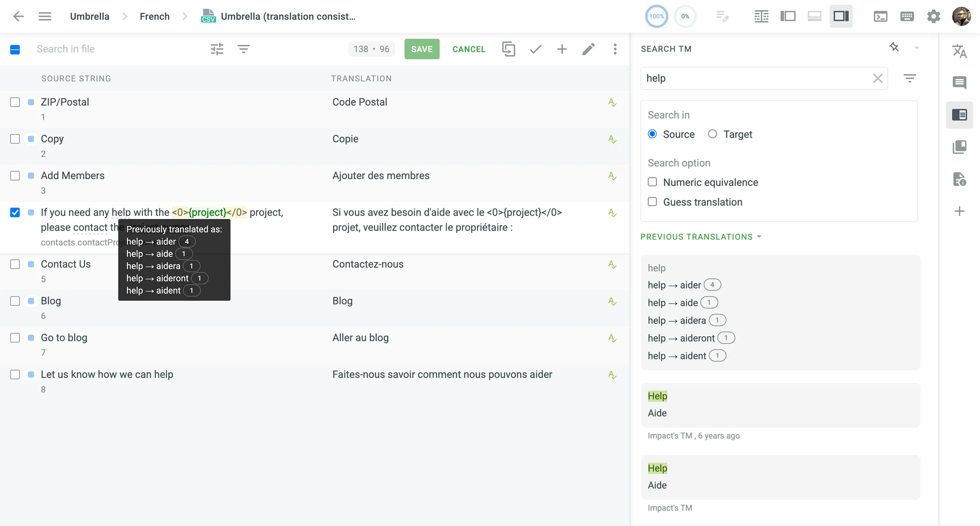The height and width of the screenshot is (526, 980).
Task: Open the Comments panel in the right sidebar
Action: pyautogui.click(x=960, y=83)
